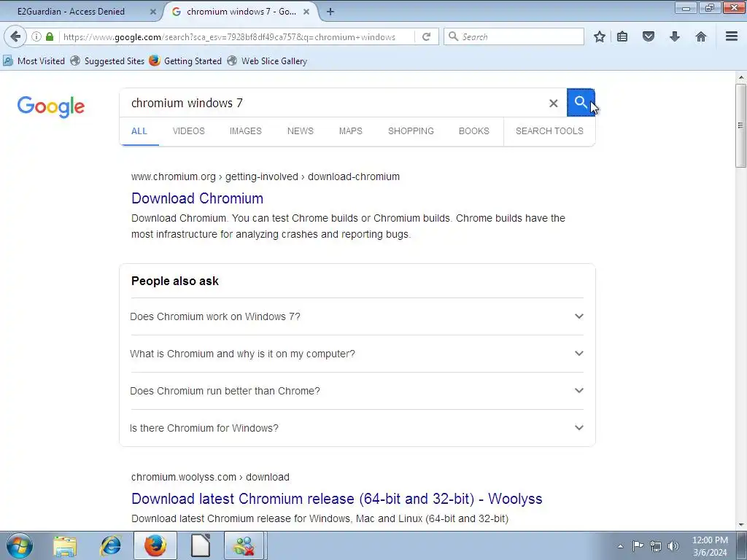Viewport: 747px width, 560px height.
Task: Switch to NEWS results
Action: pos(300,131)
